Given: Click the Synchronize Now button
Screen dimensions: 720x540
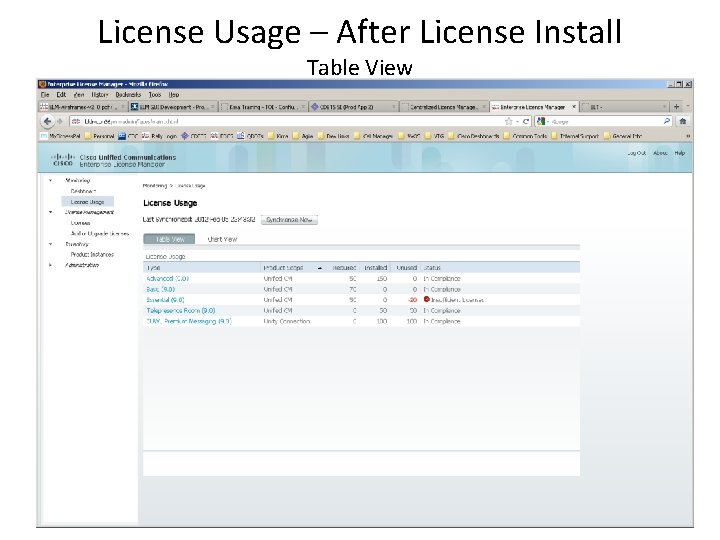Looking at the screenshot, I should point(289,219).
